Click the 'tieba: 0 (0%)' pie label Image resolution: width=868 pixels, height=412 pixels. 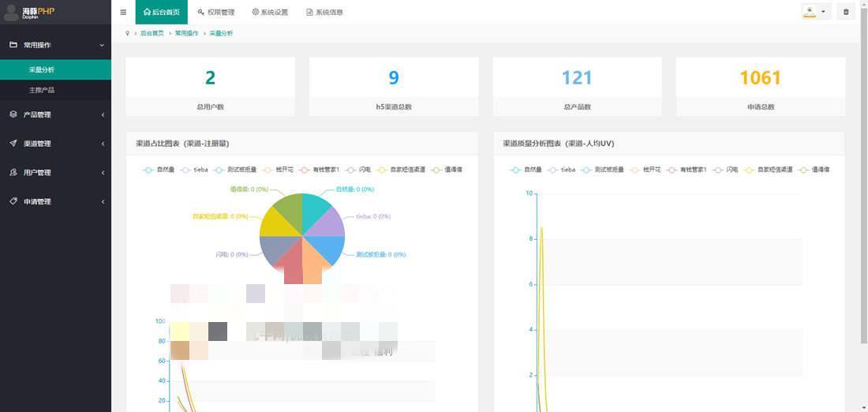(x=374, y=216)
